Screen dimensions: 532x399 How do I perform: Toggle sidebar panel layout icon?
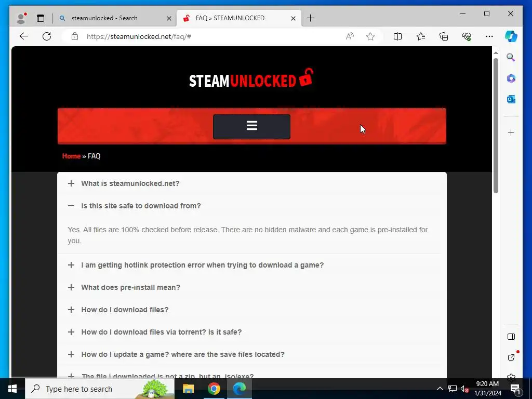click(511, 337)
